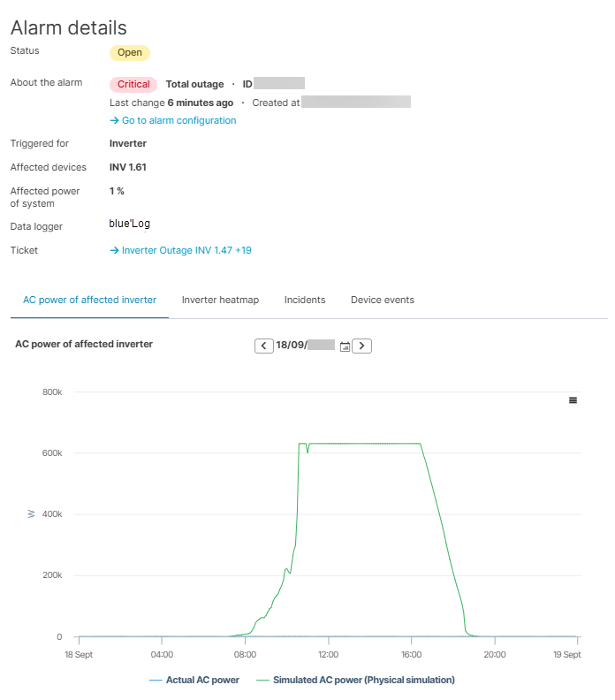Viewport: 615px width, 700px height.
Task: Select affected device INV 1.61
Action: coord(127,167)
